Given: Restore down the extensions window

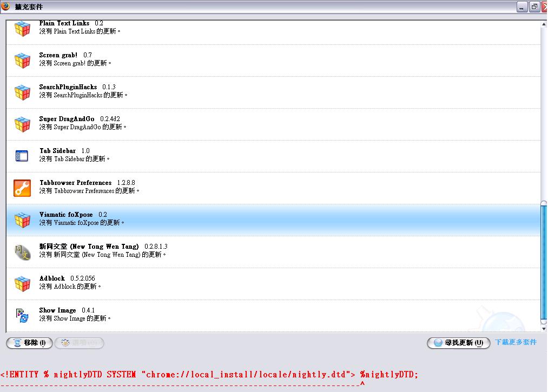Looking at the screenshot, I should pyautogui.click(x=534, y=6).
